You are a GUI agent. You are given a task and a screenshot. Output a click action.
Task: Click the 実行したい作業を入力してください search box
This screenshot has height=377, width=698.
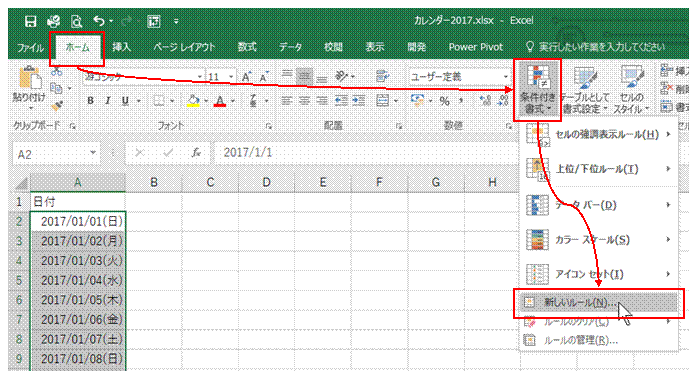tap(596, 47)
